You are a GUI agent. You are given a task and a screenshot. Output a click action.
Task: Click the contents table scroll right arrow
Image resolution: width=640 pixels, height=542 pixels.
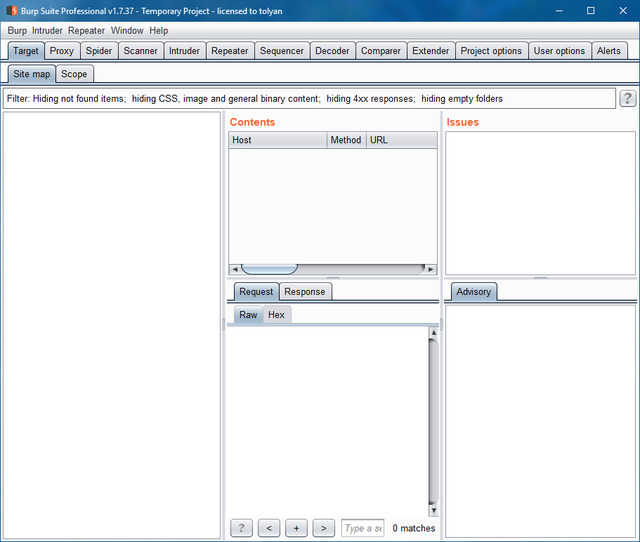point(430,269)
